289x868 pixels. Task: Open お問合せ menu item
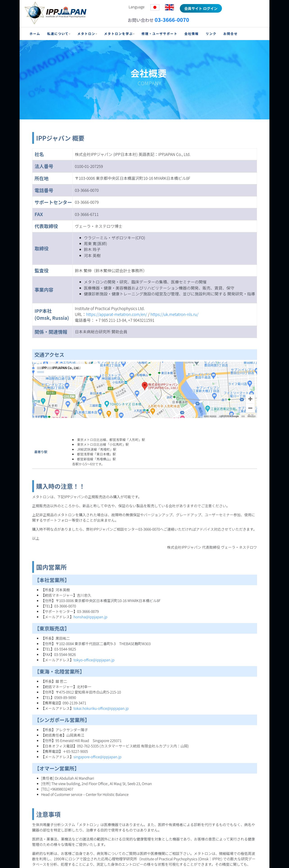point(230,34)
